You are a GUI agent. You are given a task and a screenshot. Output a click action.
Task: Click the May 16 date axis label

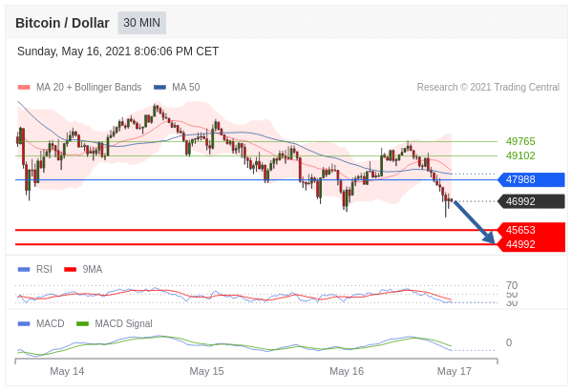(x=347, y=371)
